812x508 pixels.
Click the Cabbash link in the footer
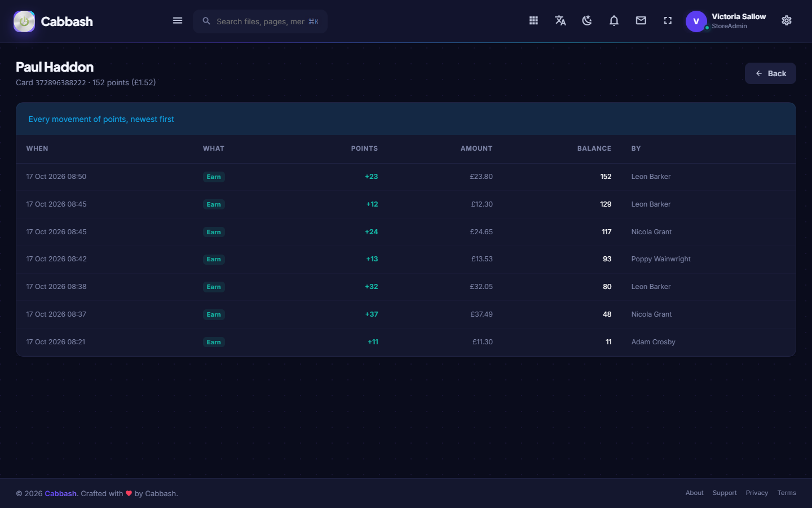tap(60, 493)
